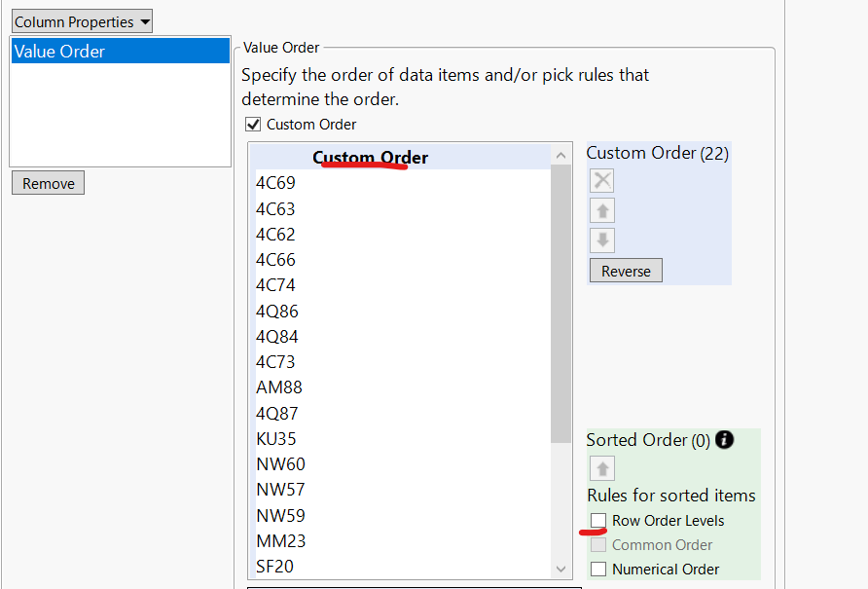Click the scrollbar's downward arrow icon
This screenshot has height=589, width=868.
point(561,570)
